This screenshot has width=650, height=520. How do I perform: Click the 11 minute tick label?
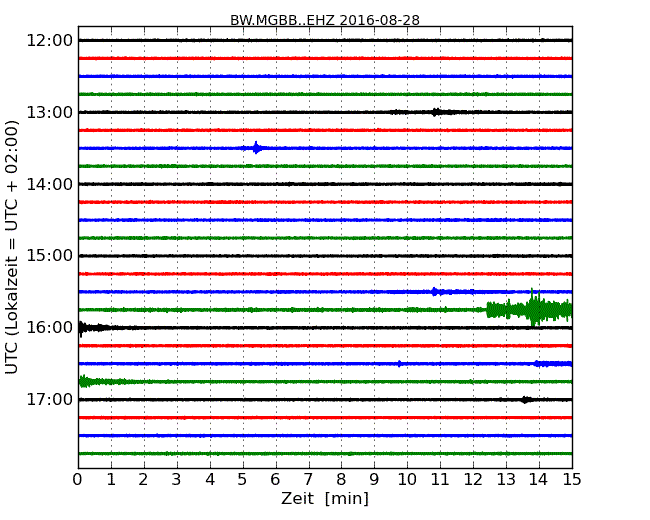[440, 480]
